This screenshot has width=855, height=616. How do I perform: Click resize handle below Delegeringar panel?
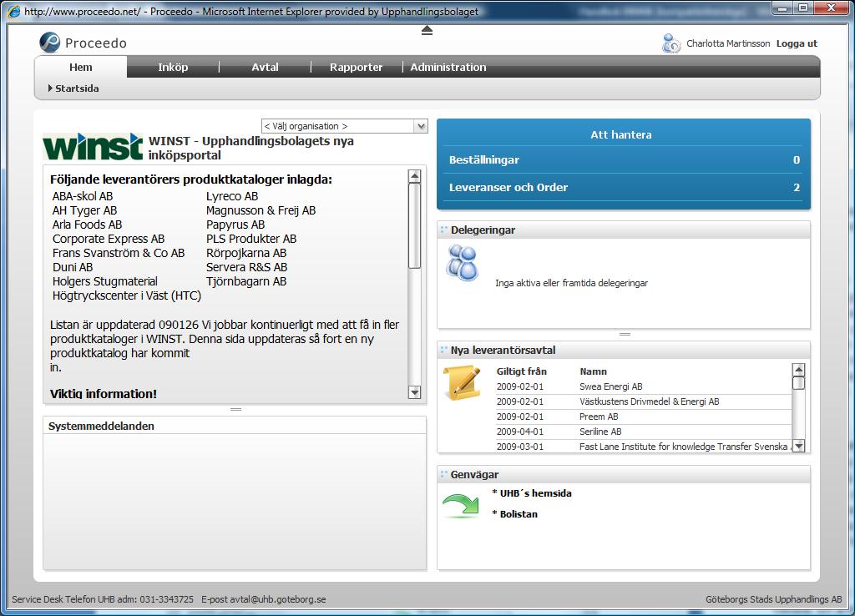625,334
